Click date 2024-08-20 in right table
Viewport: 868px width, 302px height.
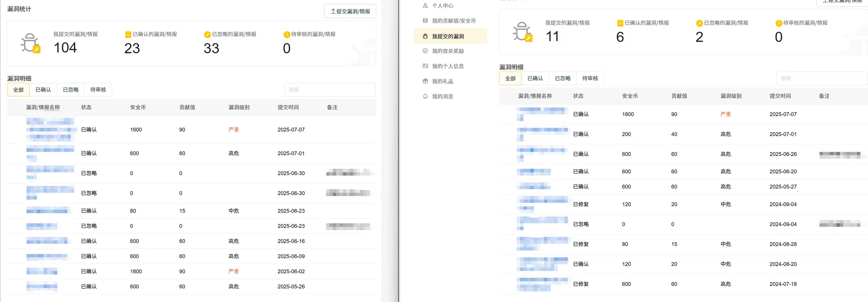783,264
